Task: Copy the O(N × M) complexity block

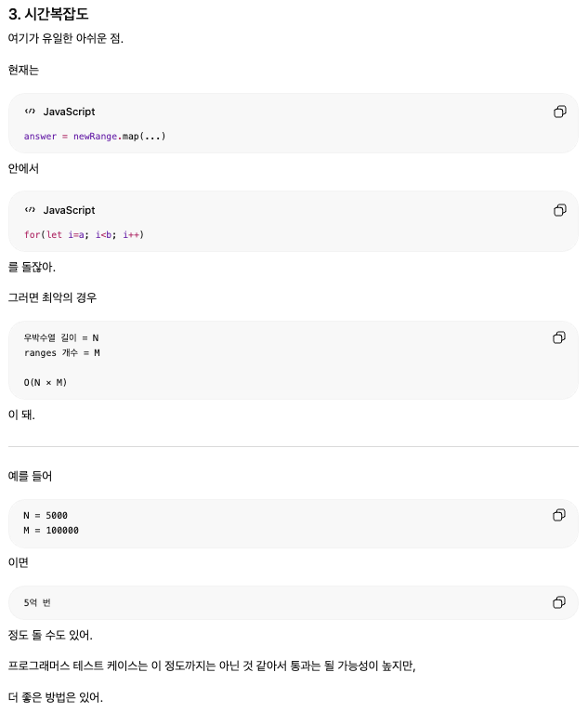Action: [x=559, y=337]
